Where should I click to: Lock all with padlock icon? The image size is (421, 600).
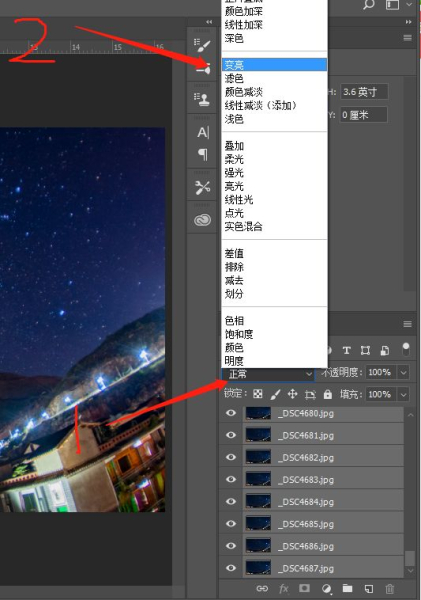[328, 394]
